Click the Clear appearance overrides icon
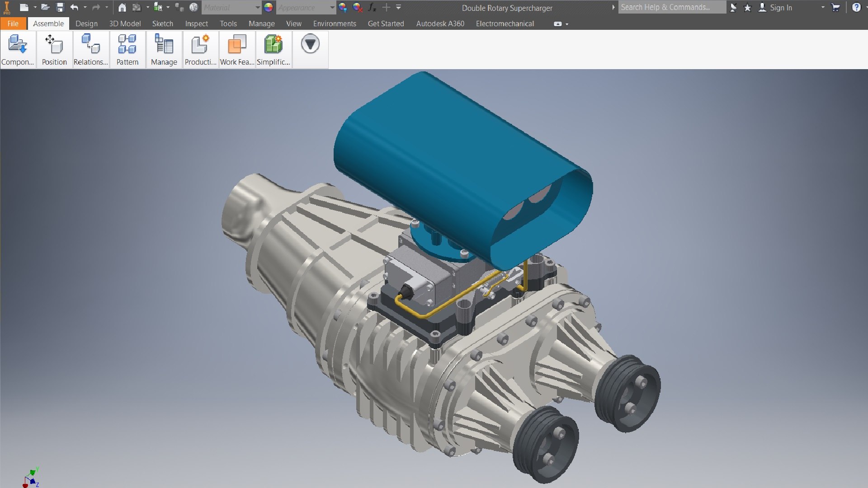868x488 pixels. pos(358,7)
